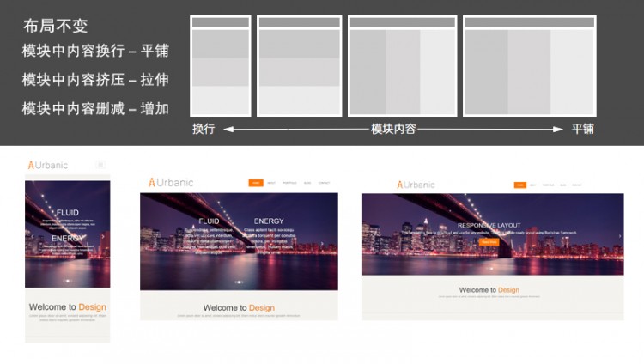Click the 模块内容 label on the arrow line
644x364 pixels.
click(393, 129)
